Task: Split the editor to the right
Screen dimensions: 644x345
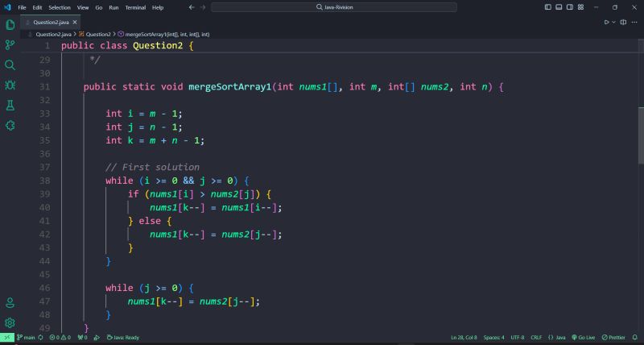Action: 623,23
